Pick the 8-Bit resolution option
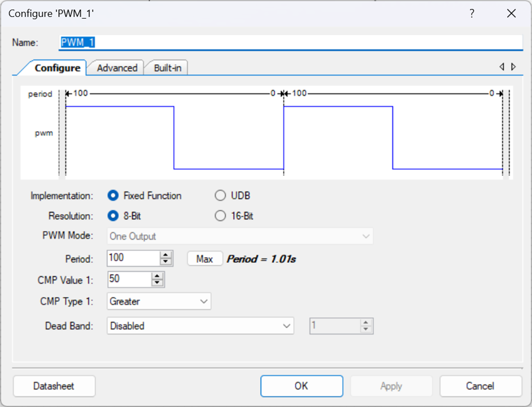532x407 pixels. click(x=113, y=216)
